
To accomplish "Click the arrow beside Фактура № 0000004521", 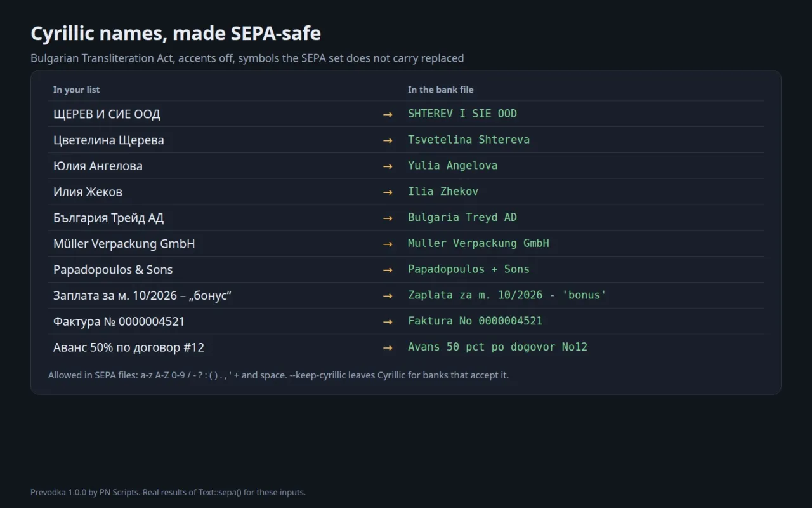I will click(388, 322).
